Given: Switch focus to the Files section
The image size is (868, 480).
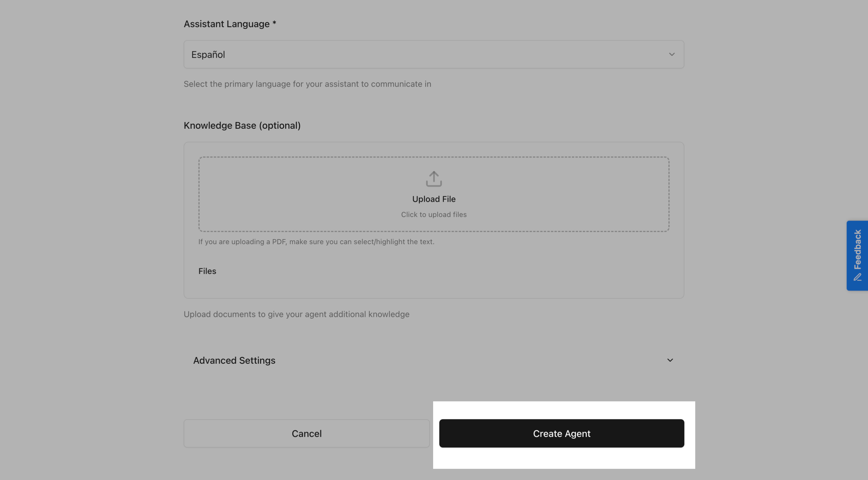Looking at the screenshot, I should point(207,271).
